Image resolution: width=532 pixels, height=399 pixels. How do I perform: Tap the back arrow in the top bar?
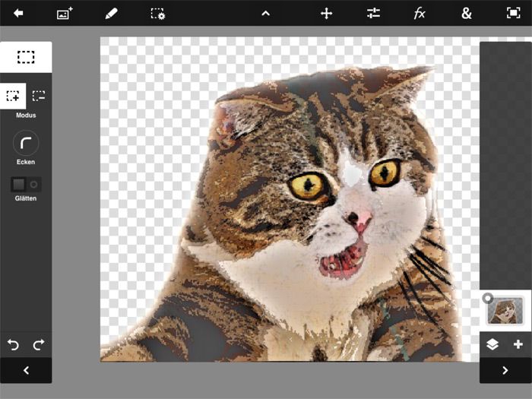pos(18,13)
